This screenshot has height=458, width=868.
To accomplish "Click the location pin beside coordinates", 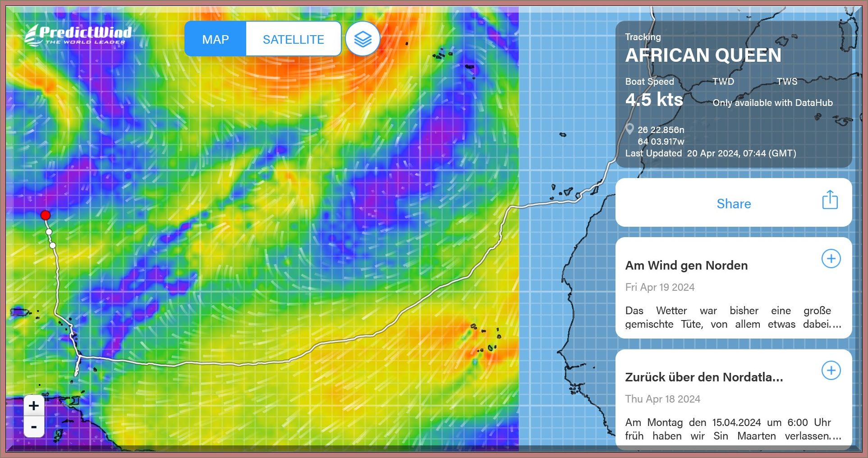I will (630, 129).
